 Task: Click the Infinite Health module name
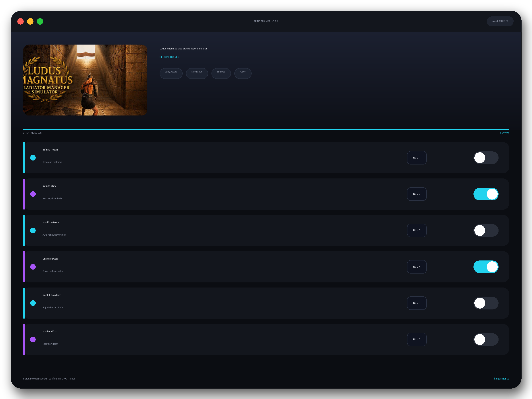click(x=50, y=150)
